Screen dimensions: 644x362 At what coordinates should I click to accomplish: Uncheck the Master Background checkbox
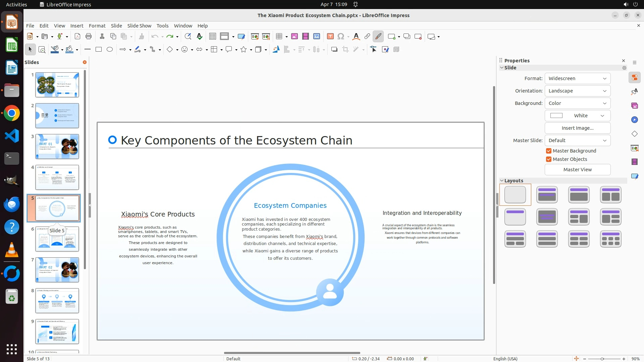click(549, 151)
